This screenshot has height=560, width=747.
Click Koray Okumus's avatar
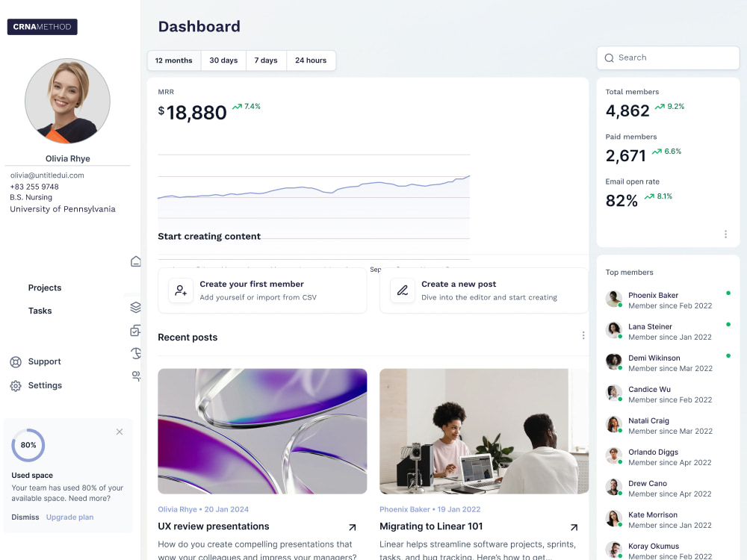click(x=614, y=550)
